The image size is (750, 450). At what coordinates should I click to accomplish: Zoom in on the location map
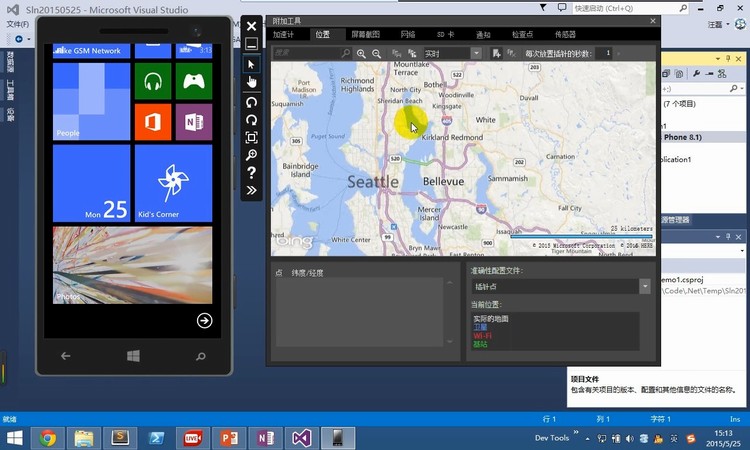point(361,54)
